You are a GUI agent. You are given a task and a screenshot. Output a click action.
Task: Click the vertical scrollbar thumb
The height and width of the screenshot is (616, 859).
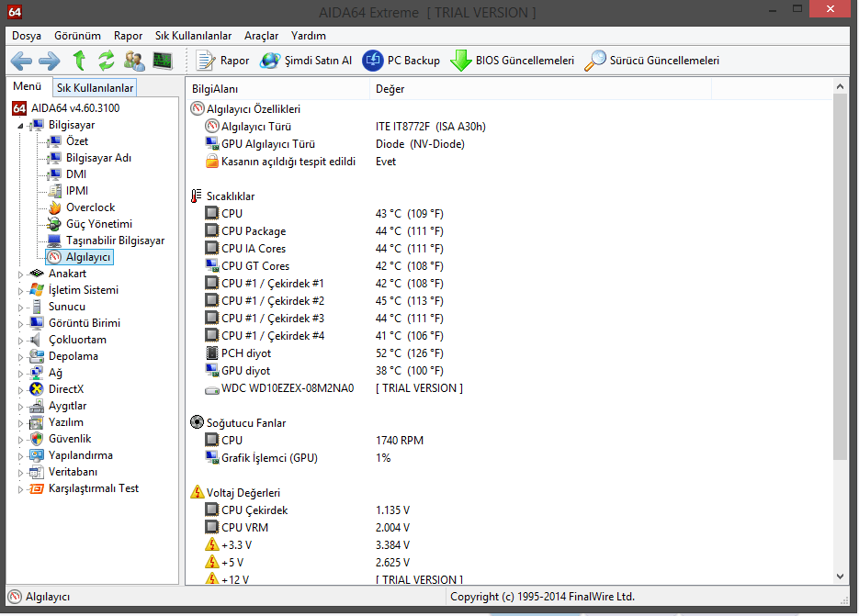pyautogui.click(x=840, y=276)
